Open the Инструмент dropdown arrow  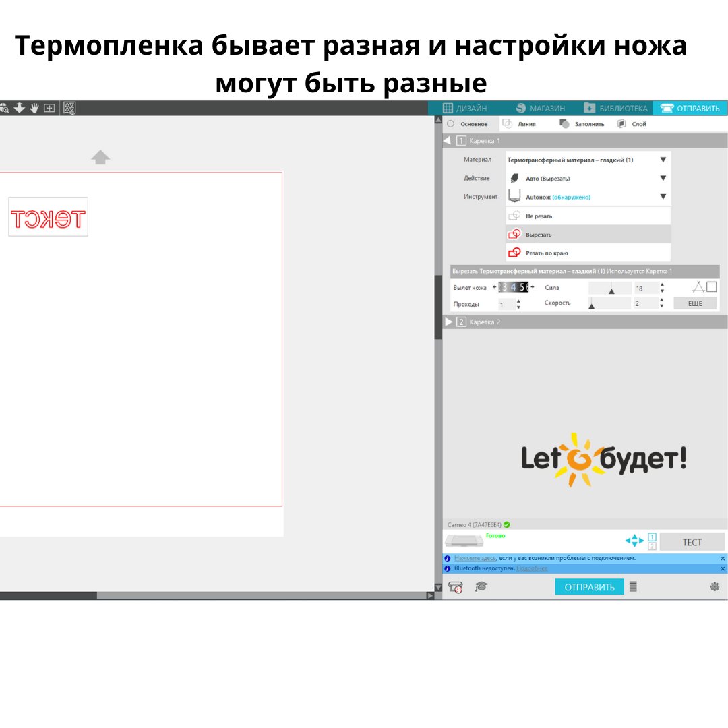pyautogui.click(x=663, y=197)
